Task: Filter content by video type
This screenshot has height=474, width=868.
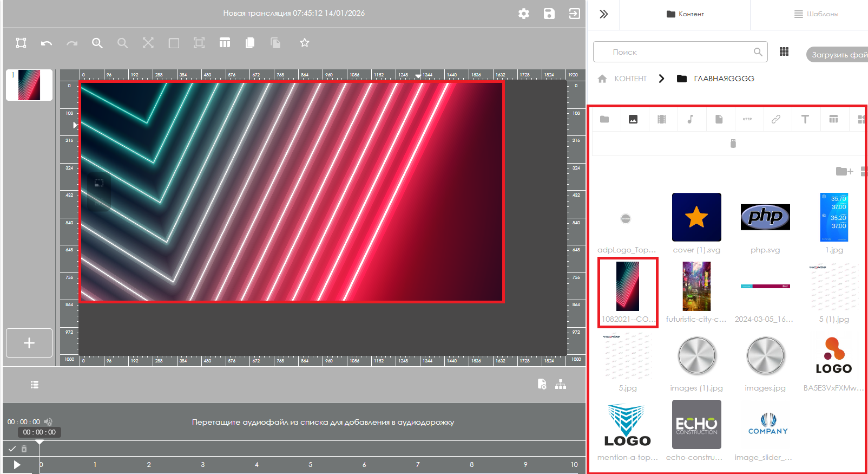Action: point(661,119)
